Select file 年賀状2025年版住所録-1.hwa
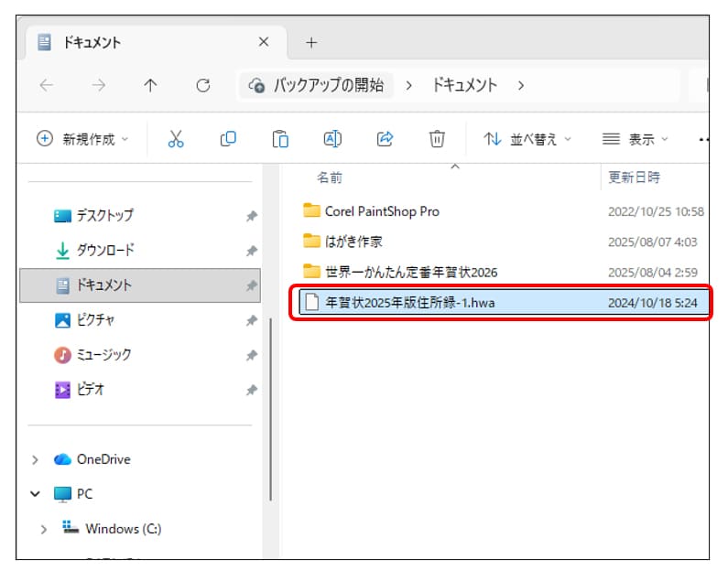This screenshot has height=570, width=728. [409, 303]
